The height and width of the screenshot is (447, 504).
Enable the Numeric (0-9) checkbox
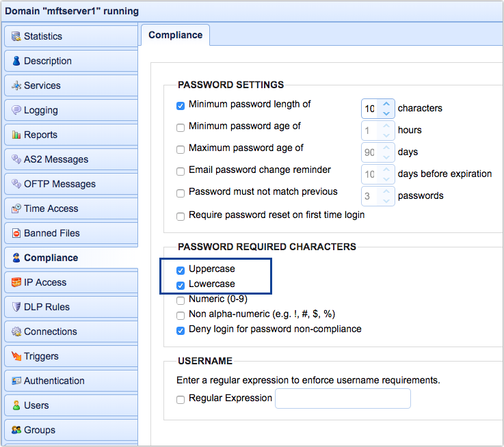(181, 300)
